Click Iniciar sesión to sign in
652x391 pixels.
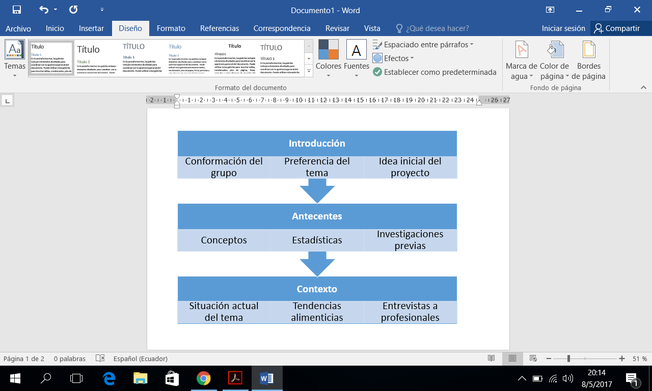563,28
